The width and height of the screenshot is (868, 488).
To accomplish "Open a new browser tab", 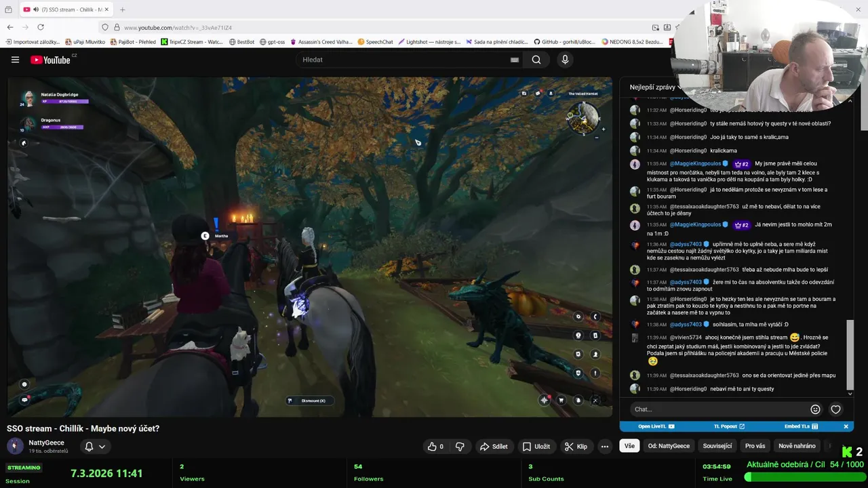I will [x=123, y=9].
